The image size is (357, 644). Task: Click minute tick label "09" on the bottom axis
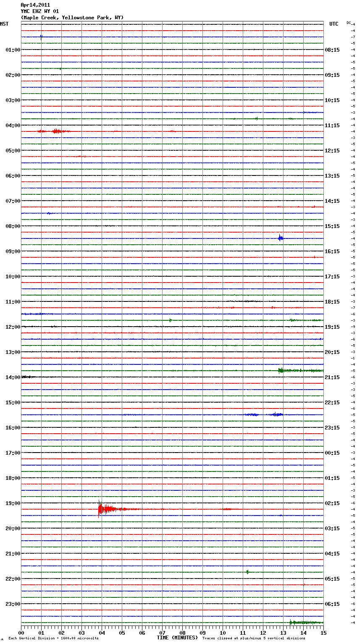[202, 633]
